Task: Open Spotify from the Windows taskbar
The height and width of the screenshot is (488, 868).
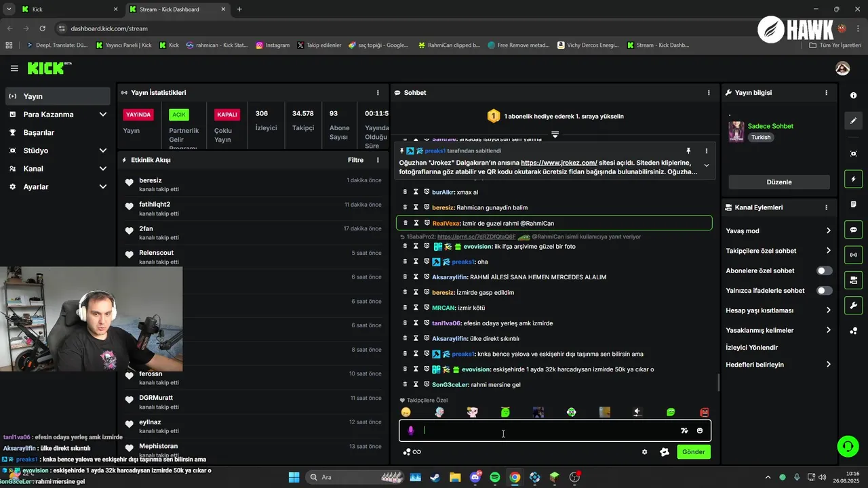Action: (x=495, y=477)
